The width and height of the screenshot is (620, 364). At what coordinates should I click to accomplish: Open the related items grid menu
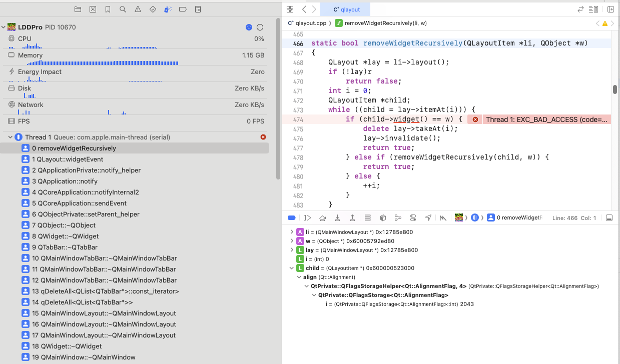click(290, 9)
